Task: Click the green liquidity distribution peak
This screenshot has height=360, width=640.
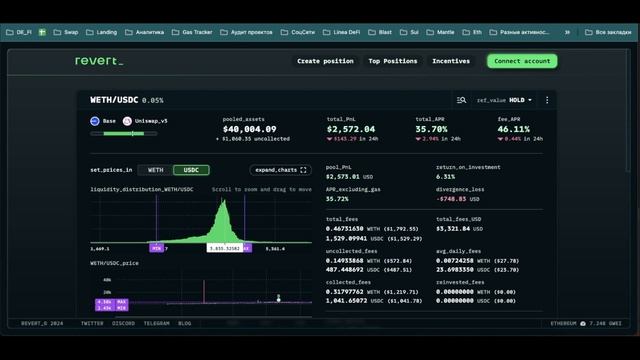Action: (223, 220)
